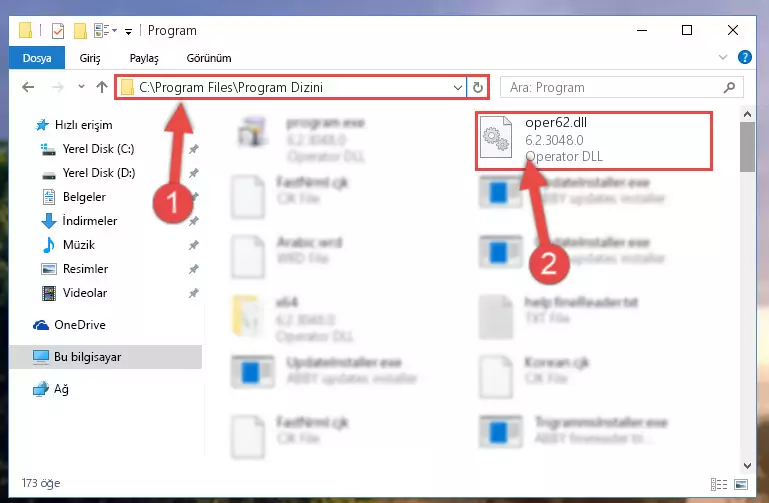Image resolution: width=769 pixels, height=503 pixels.
Task: Open Customize Quick Access Toolbar dropdown
Action: [x=128, y=31]
